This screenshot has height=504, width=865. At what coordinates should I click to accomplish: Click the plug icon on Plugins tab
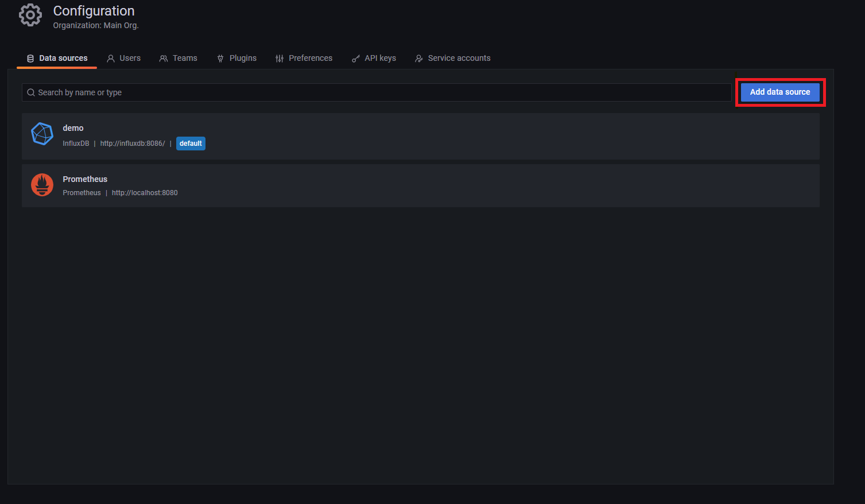click(x=220, y=58)
